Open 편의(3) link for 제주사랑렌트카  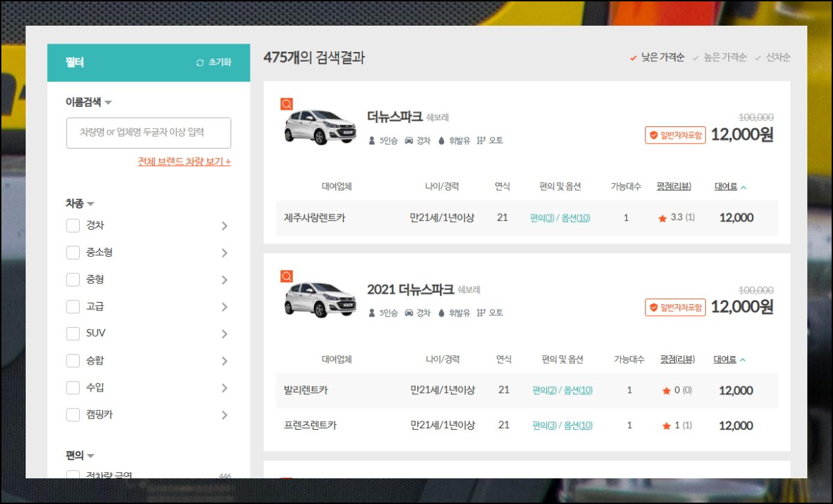click(x=542, y=218)
